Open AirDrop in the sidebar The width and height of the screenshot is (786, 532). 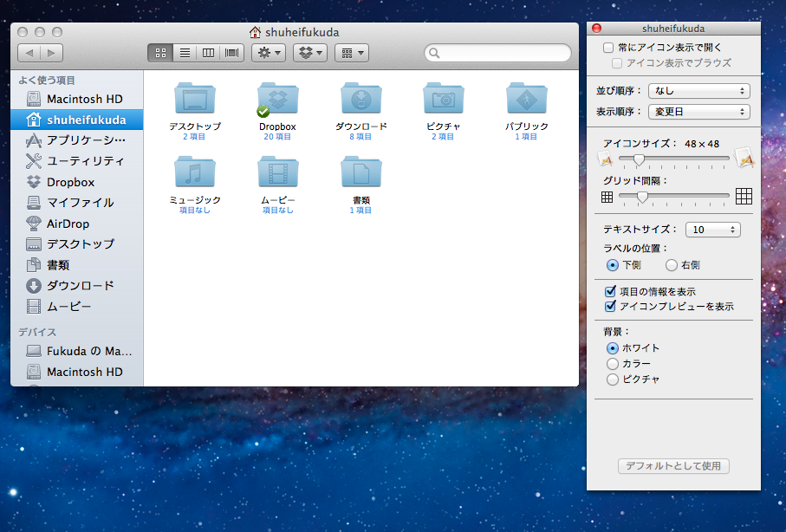click(77, 224)
